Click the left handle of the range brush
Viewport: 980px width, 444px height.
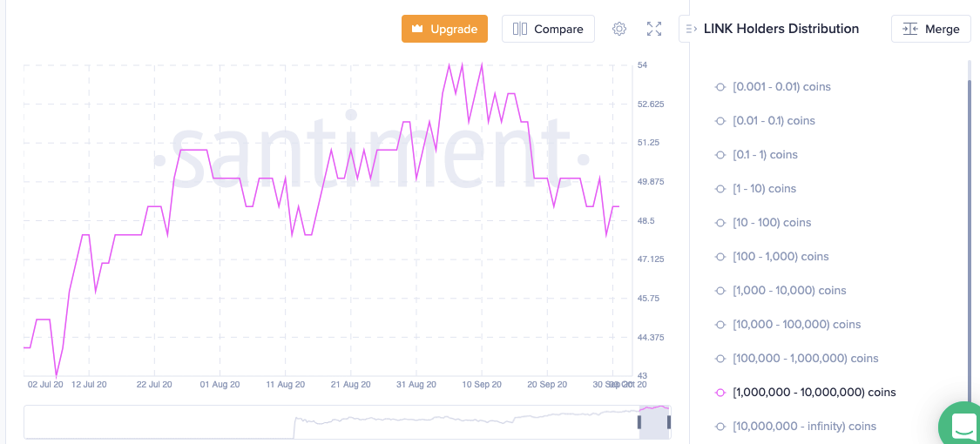[639, 423]
